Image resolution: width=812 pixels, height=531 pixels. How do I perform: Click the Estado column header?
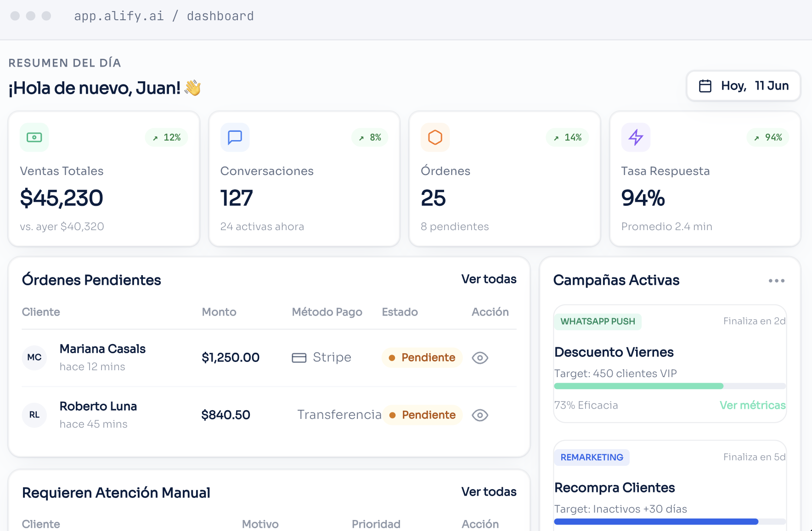point(400,312)
